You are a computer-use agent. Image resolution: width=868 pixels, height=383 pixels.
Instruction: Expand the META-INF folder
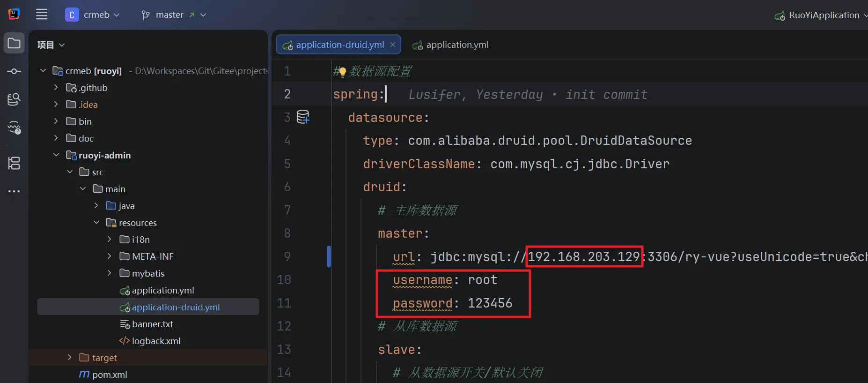[110, 256]
